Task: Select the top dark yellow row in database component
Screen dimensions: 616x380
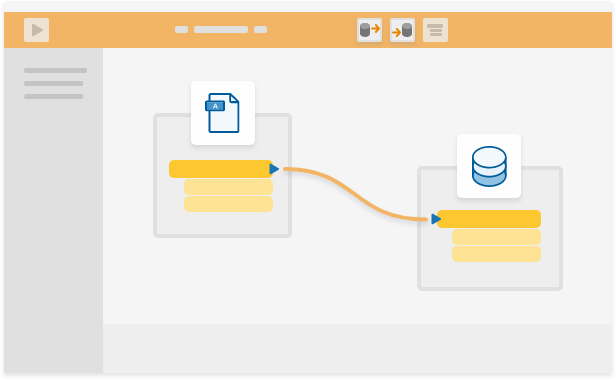Action: tap(489, 219)
